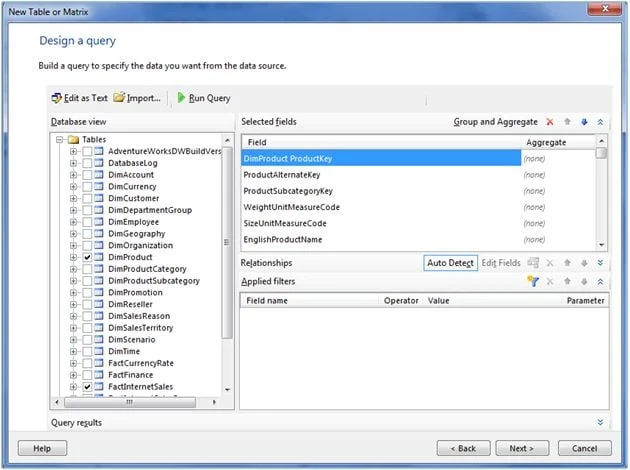This screenshot has height=470, width=630.
Task: Select the ProductAlternateKey field row
Action: click(x=381, y=175)
